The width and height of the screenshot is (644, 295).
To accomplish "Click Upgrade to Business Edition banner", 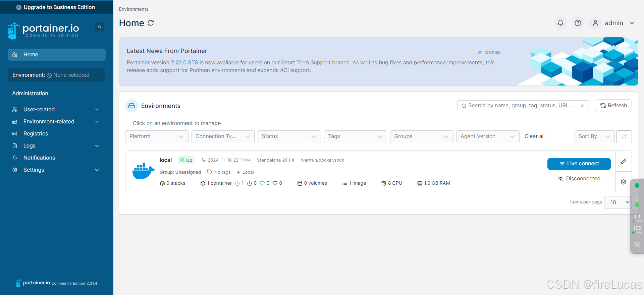I will 56,7.
